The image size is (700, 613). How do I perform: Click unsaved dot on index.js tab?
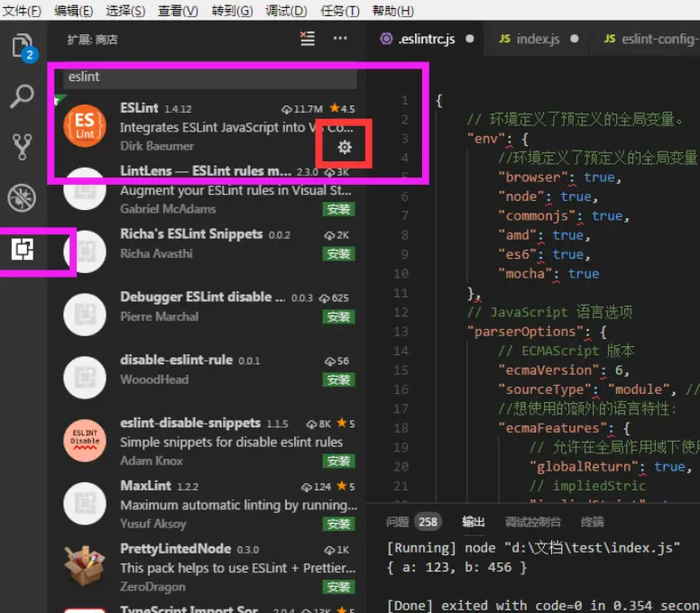[575, 39]
